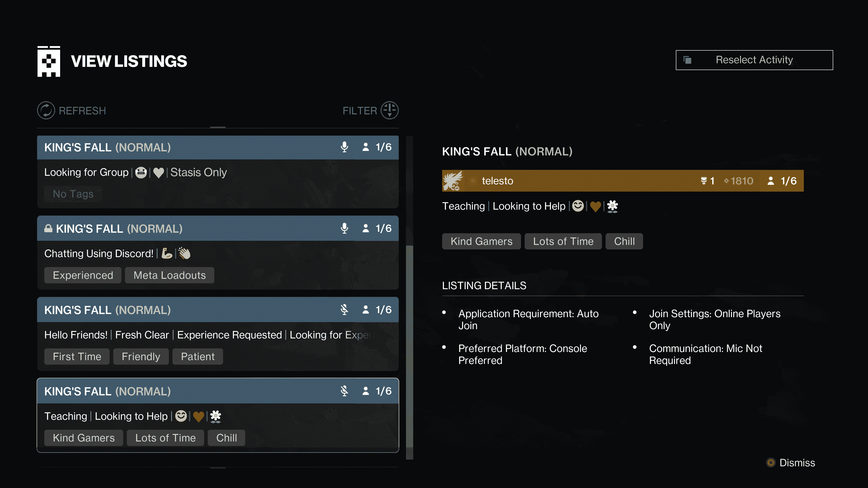Click 'Looking for Group' listing title text

[86, 172]
